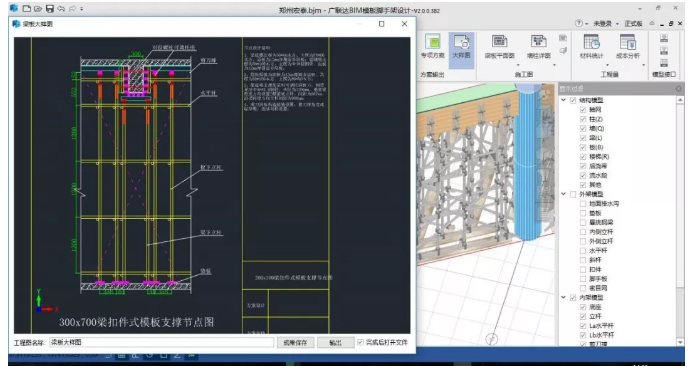
Task: Check the 水平杆 visibility box
Action: [583, 250]
